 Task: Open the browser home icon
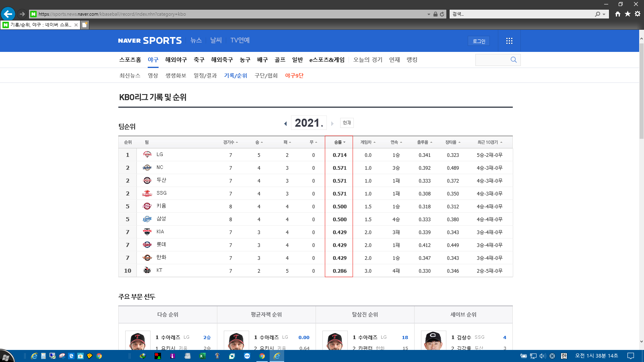(x=618, y=14)
